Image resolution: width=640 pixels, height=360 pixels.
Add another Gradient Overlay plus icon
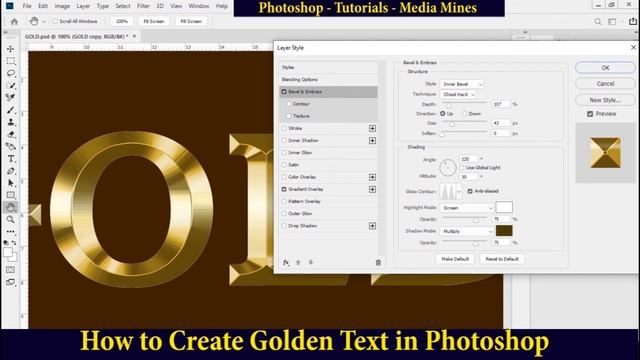click(x=372, y=189)
